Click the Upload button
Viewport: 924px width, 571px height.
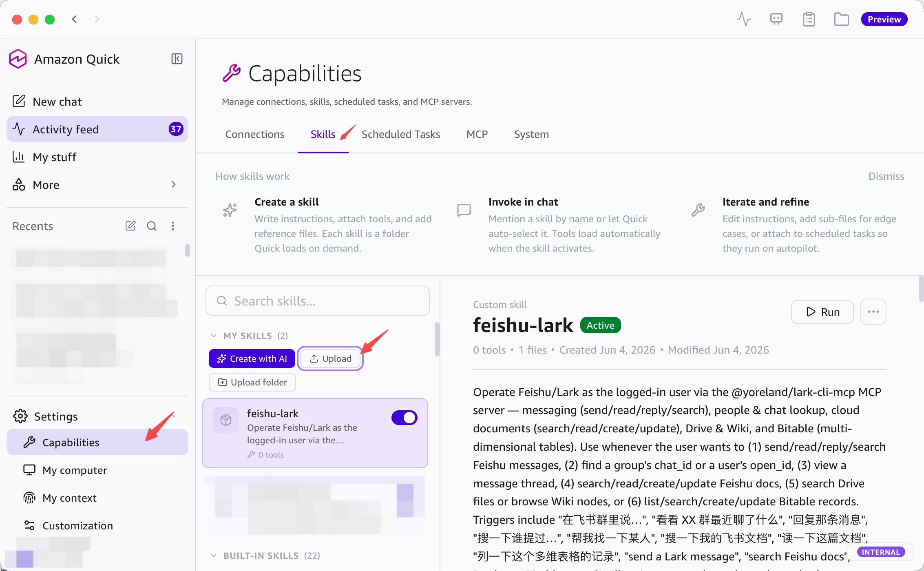[x=330, y=359]
